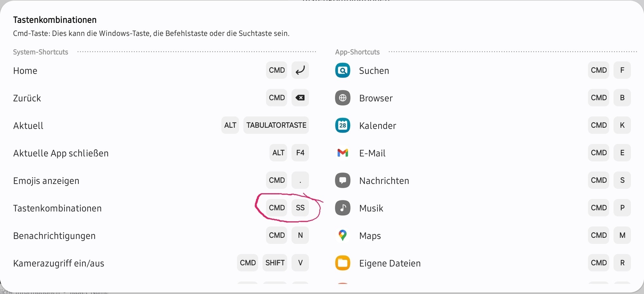644x294 pixels.
Task: Click the Browser globe icon
Action: pos(343,98)
